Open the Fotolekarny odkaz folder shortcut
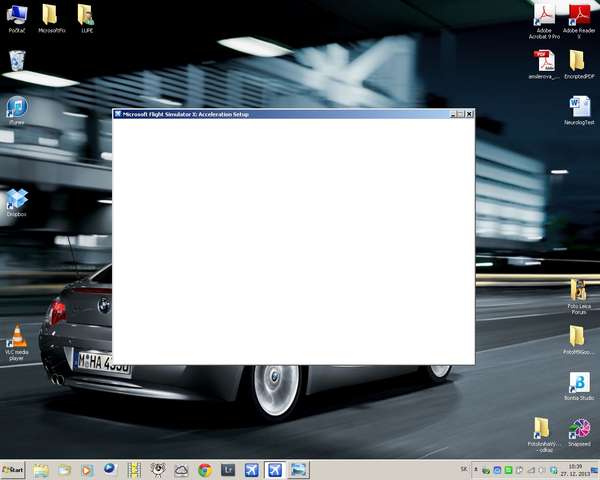 [x=542, y=434]
